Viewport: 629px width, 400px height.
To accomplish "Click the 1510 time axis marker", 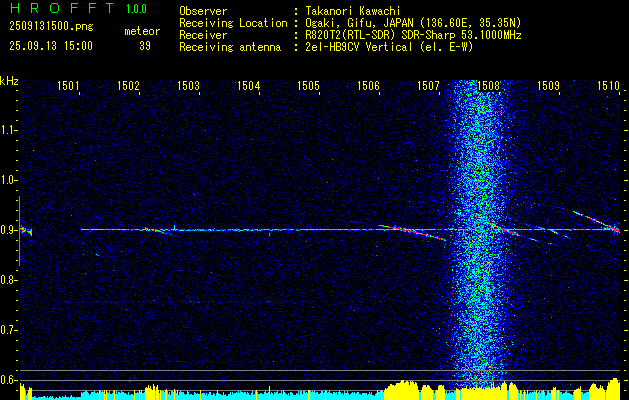I will coord(608,85).
